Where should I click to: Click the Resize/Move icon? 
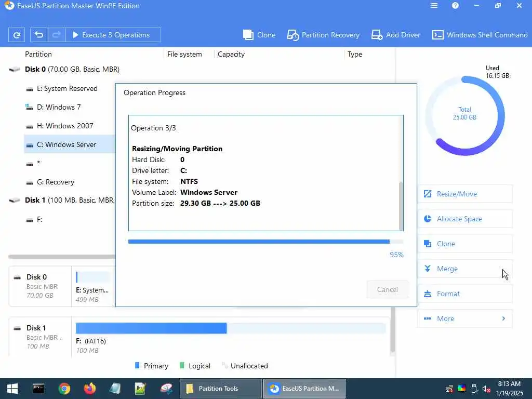(x=428, y=194)
